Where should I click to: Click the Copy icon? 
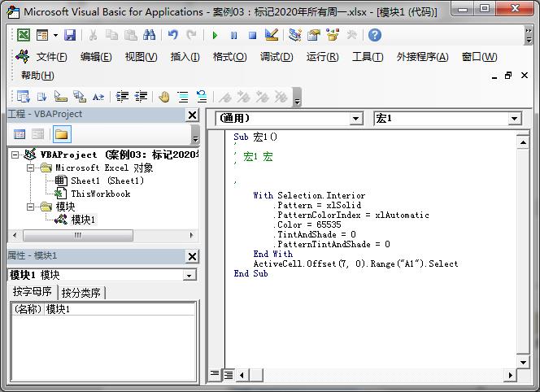pos(111,35)
